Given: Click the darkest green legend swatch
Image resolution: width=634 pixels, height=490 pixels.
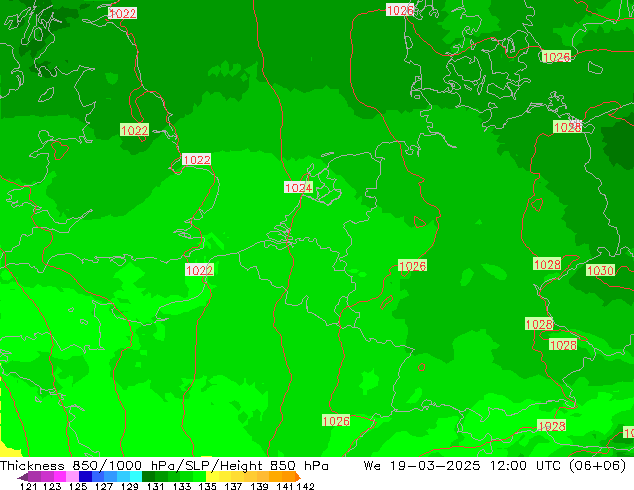Looking at the screenshot, I should coord(148,476).
